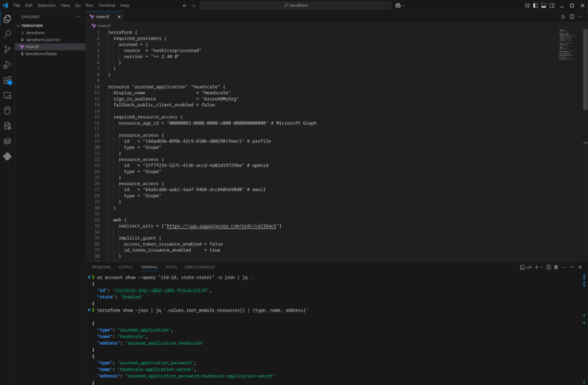The image size is (588, 385).
Task: Open the Run menu
Action: pos(89,6)
